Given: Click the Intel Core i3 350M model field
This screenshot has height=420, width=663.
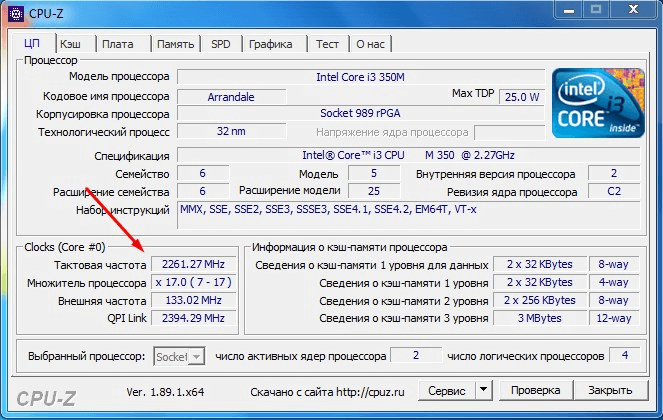Looking at the screenshot, I should [x=361, y=77].
